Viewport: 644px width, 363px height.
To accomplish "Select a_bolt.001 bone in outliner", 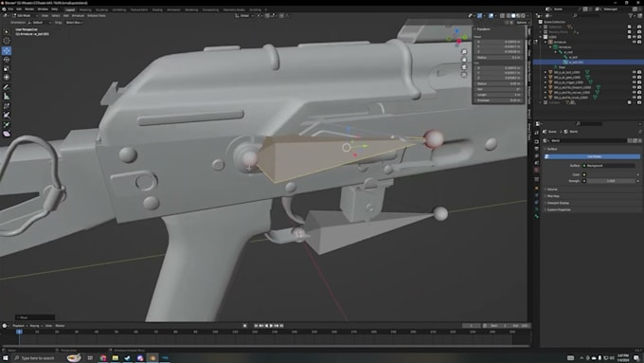I will 576,62.
